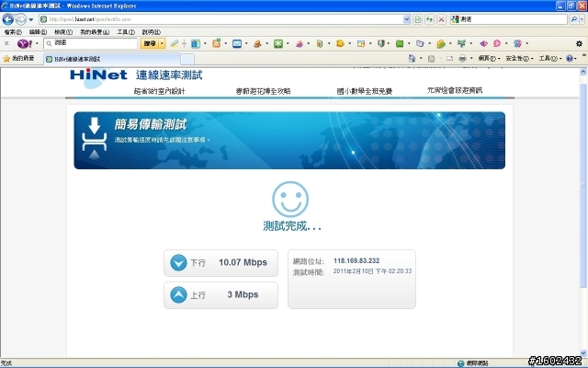Image resolution: width=588 pixels, height=368 pixels.
Task: Open the Yahoo! logo dropdown arrow
Action: coord(37,43)
